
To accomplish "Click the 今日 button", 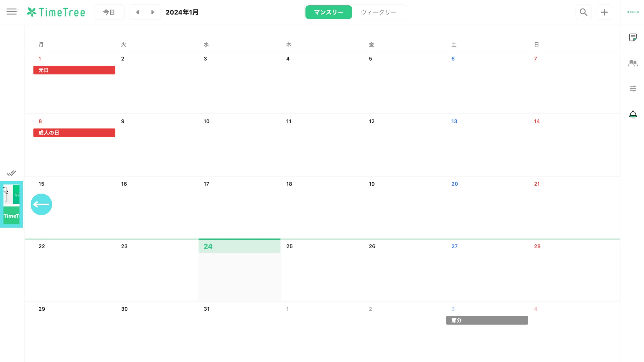I will click(109, 12).
